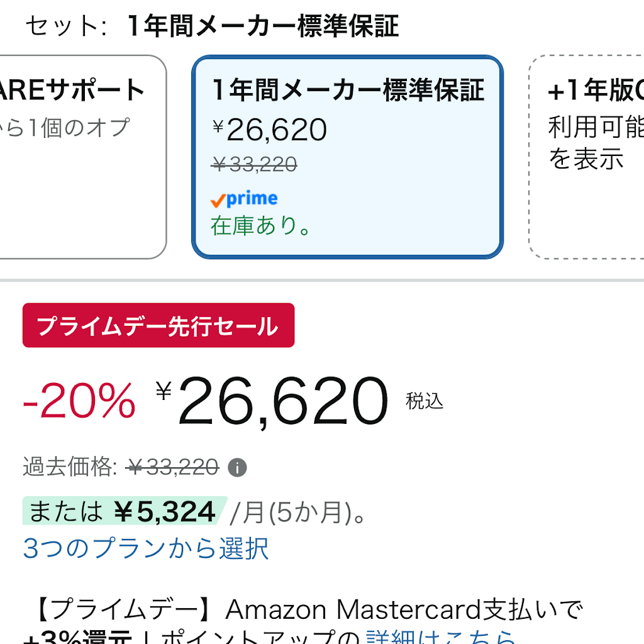Click the プライムデー先行セール red badge
This screenshot has width=644, height=644.
158,325
